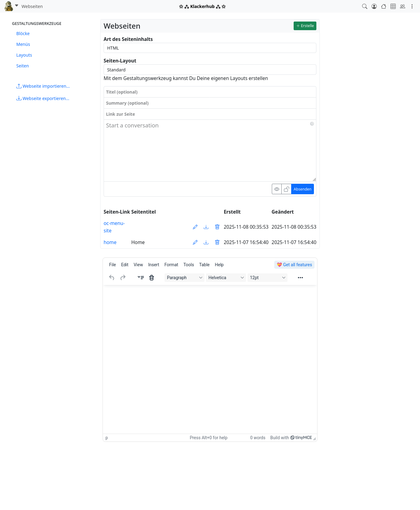This screenshot has width=420, height=510.
Task: Open the Table menu in TinyMCE
Action: tap(204, 265)
